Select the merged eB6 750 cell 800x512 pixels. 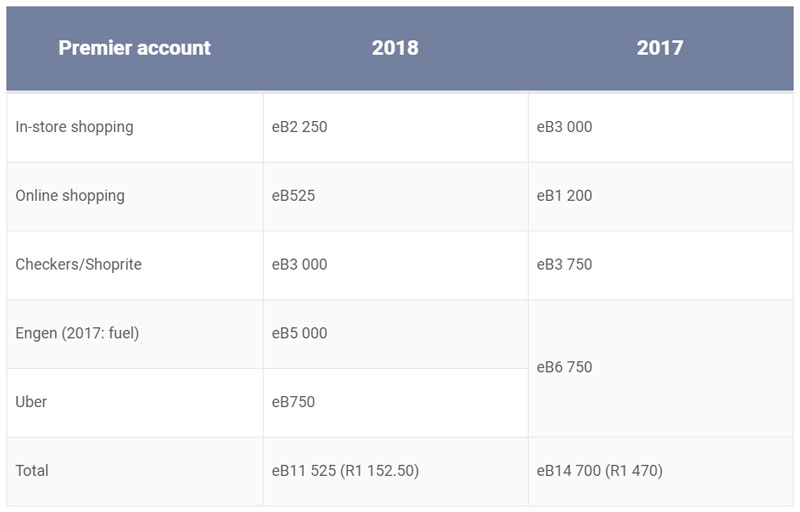pos(565,367)
